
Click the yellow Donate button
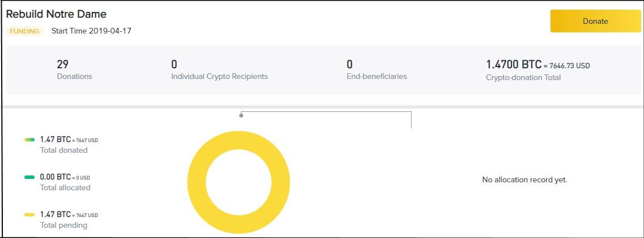(595, 21)
